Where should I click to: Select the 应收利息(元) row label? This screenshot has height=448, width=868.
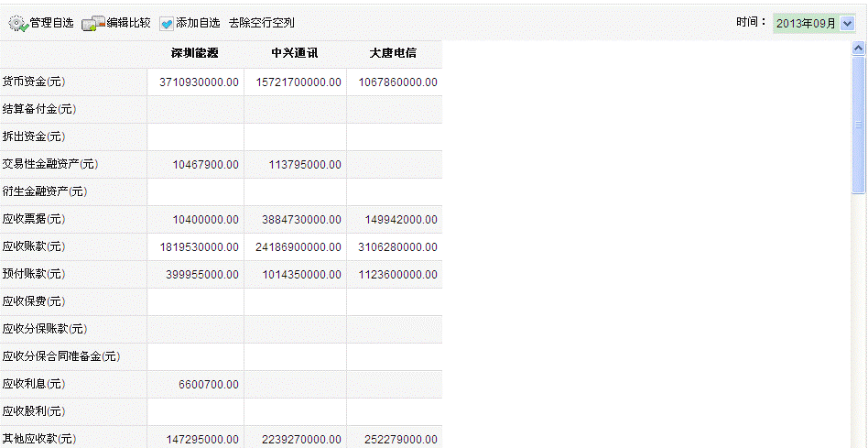[34, 384]
